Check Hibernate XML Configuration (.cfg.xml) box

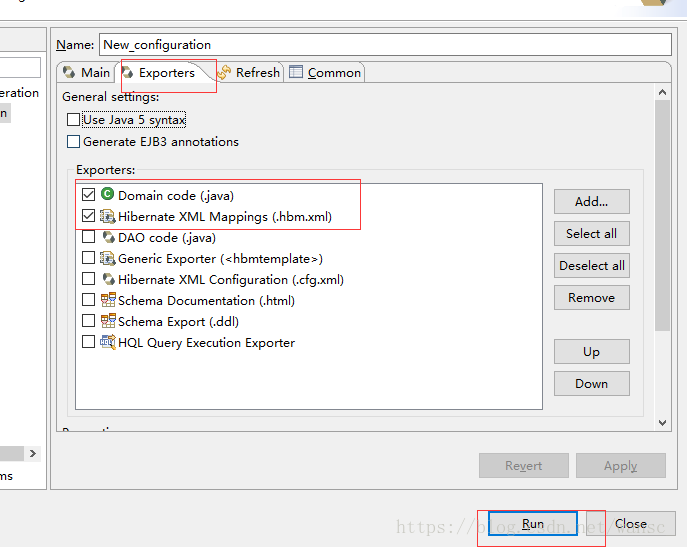coord(89,279)
